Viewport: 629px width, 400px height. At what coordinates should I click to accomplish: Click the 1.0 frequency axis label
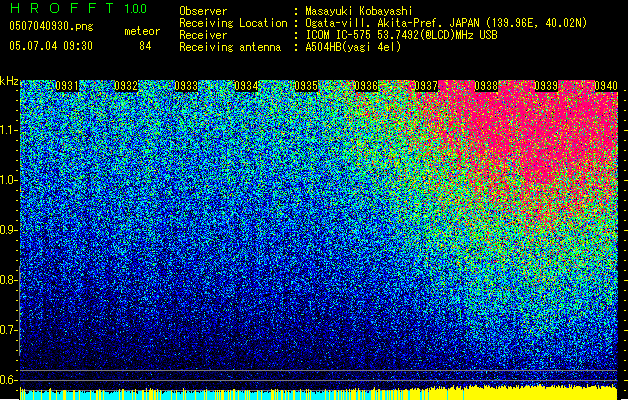click(x=9, y=180)
